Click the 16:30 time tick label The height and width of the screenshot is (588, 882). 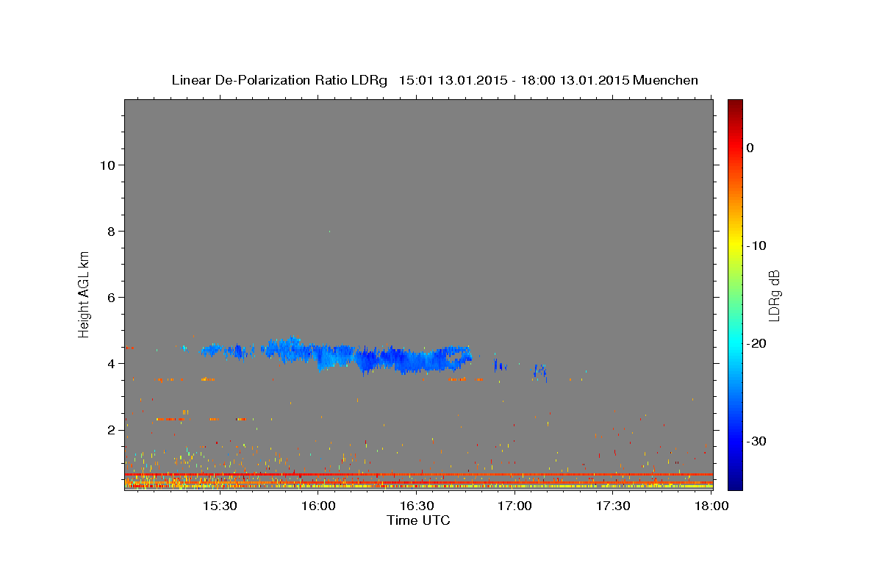click(x=416, y=506)
